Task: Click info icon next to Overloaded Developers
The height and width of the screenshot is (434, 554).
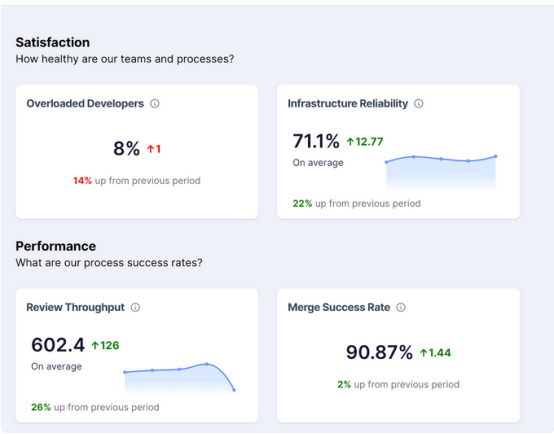Action: (x=155, y=104)
